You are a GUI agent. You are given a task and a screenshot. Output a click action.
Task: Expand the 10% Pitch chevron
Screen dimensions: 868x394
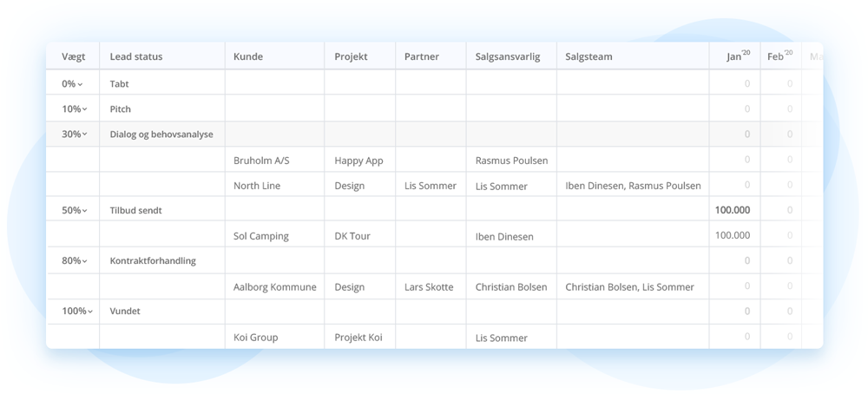pos(85,109)
